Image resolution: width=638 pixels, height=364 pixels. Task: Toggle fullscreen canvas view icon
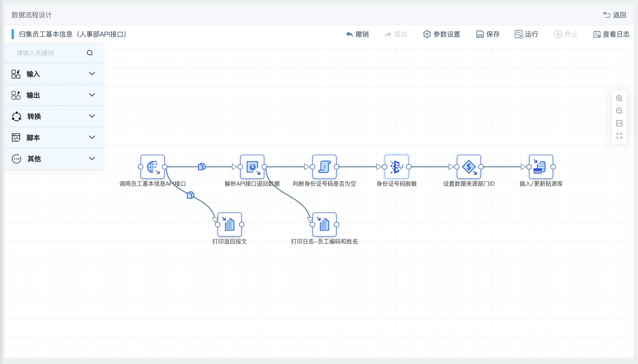(x=619, y=136)
